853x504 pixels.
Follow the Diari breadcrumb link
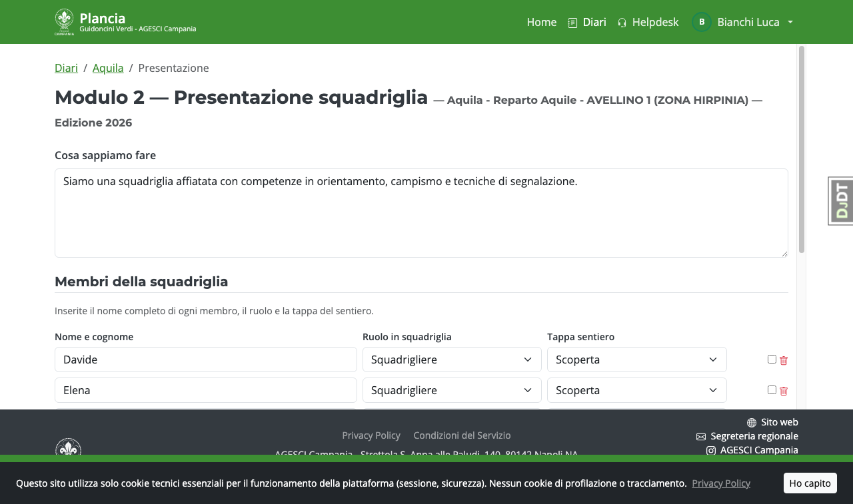(66, 68)
